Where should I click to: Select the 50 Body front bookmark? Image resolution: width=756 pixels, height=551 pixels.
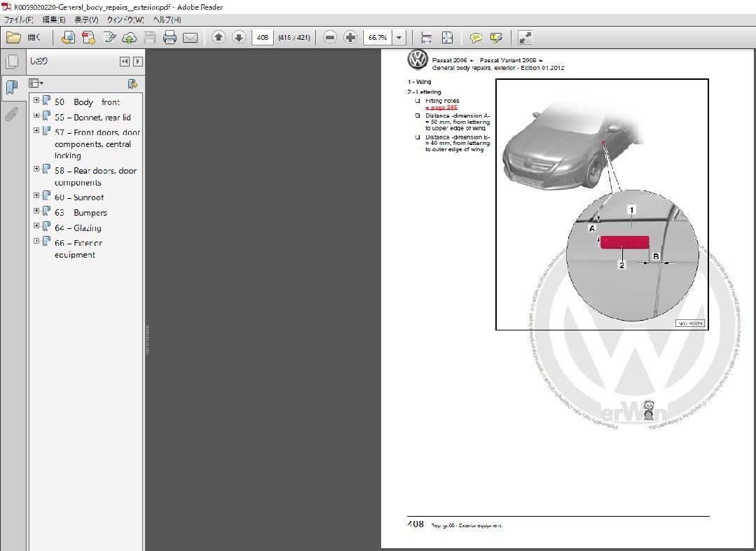(88, 102)
